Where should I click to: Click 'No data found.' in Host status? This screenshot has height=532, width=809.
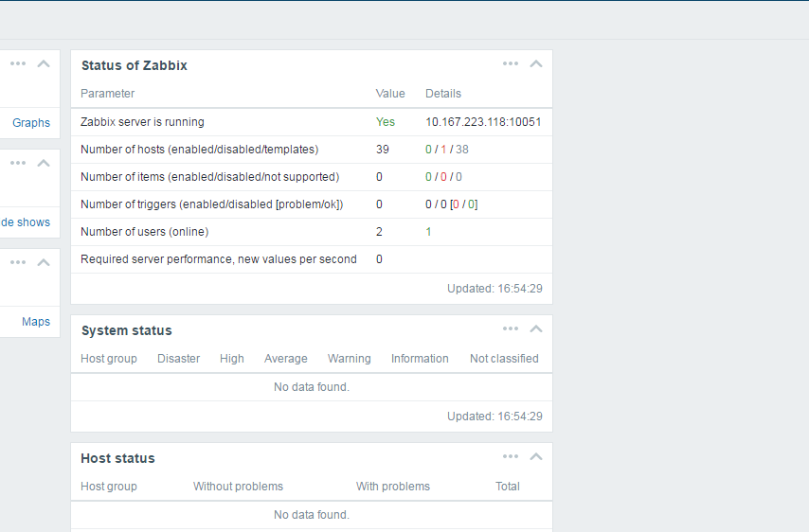(312, 515)
